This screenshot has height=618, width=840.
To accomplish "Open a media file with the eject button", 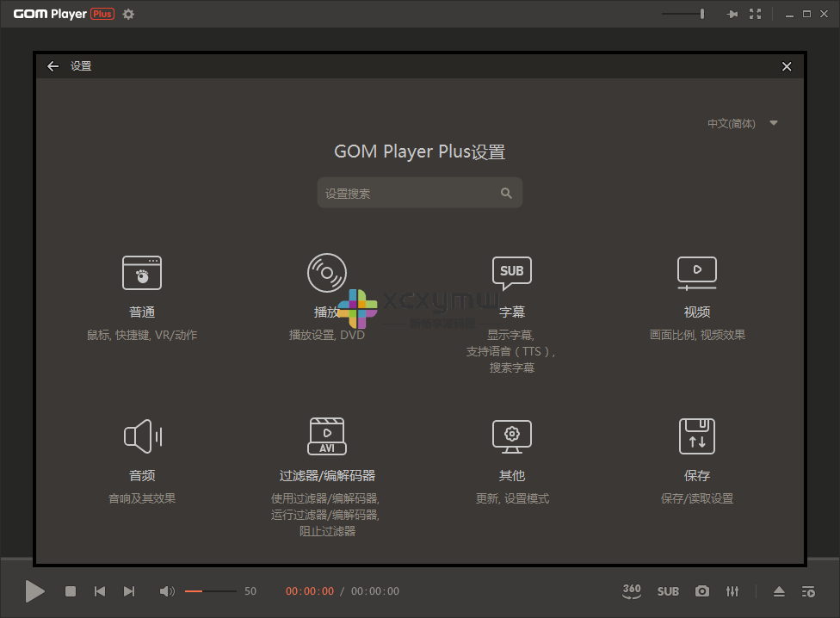I will (x=779, y=591).
